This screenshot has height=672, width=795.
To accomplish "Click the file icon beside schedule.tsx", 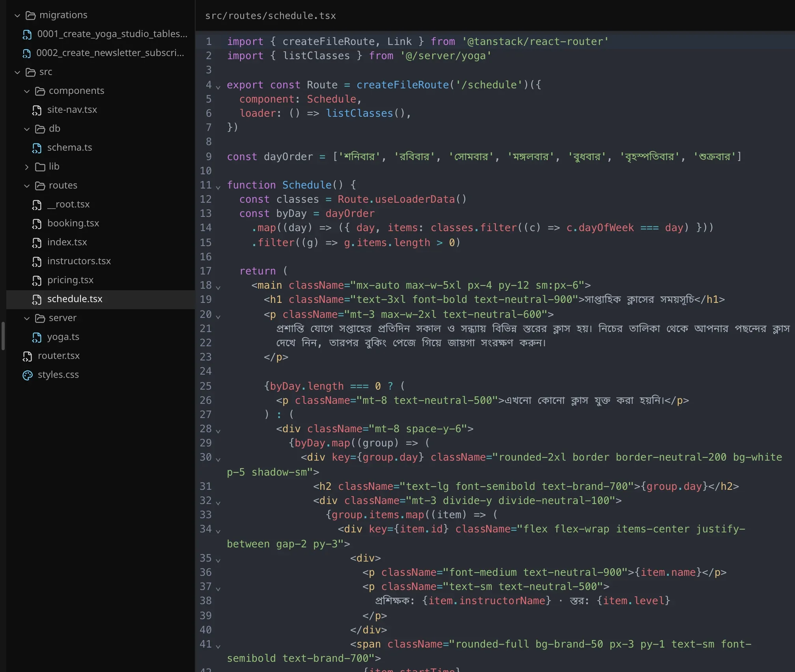I will point(37,300).
